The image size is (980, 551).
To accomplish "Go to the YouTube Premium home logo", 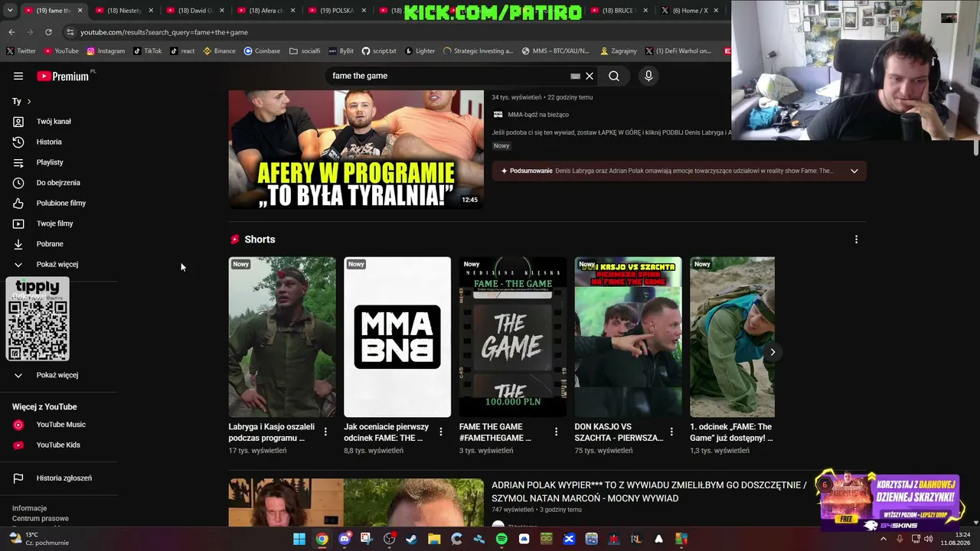I will 63,76.
